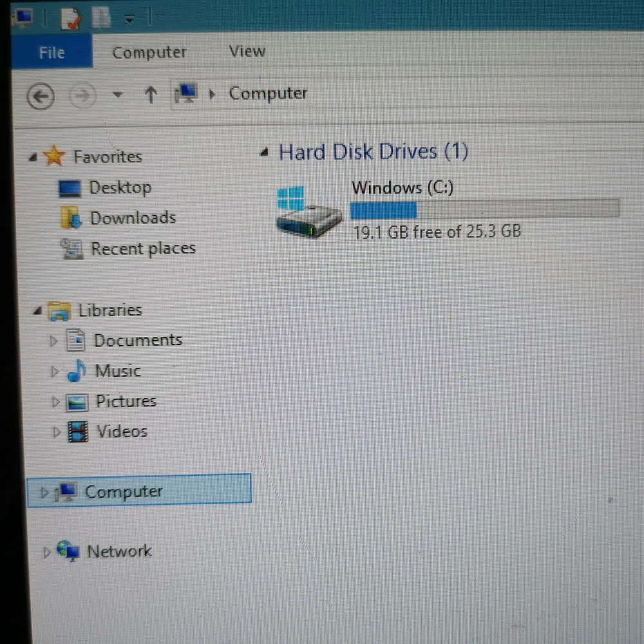This screenshot has width=644, height=644.
Task: Open the recent locations dropdown arrow
Action: click(x=118, y=95)
